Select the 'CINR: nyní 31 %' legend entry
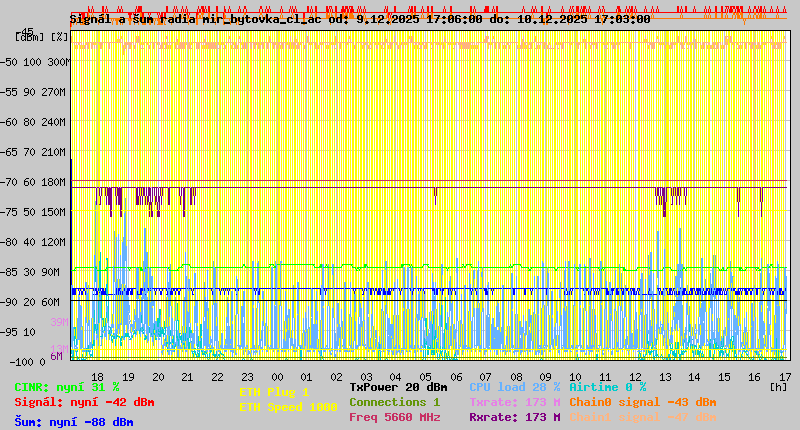 point(67,388)
